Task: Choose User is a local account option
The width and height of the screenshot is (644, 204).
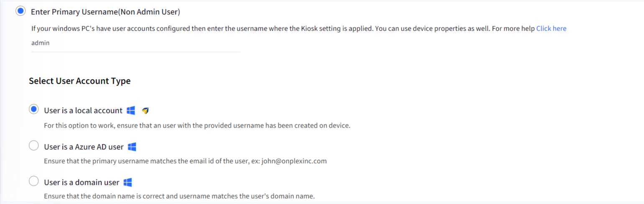Action: point(34,110)
